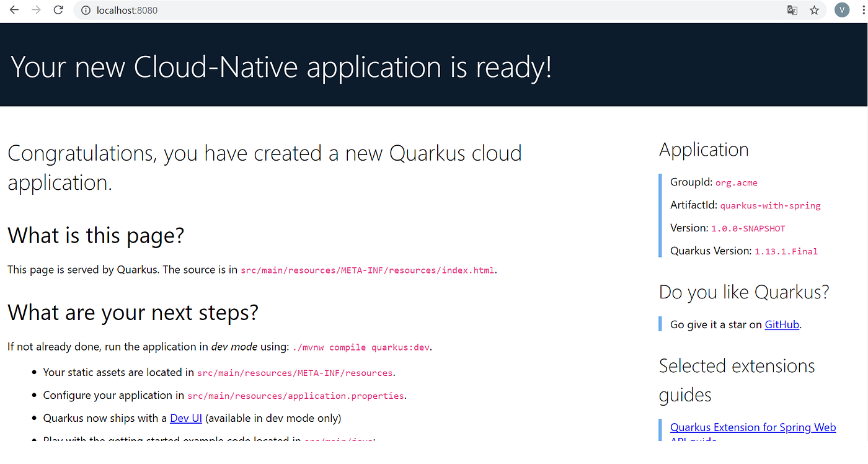Click the ArtifactId value quarkus-with-spring
This screenshot has height=464, width=868.
pyautogui.click(x=770, y=206)
